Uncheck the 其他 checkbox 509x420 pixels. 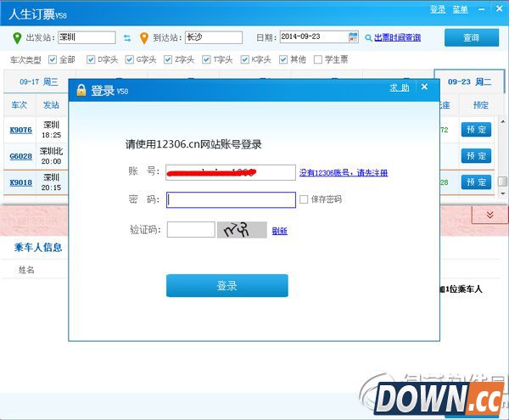coord(283,59)
